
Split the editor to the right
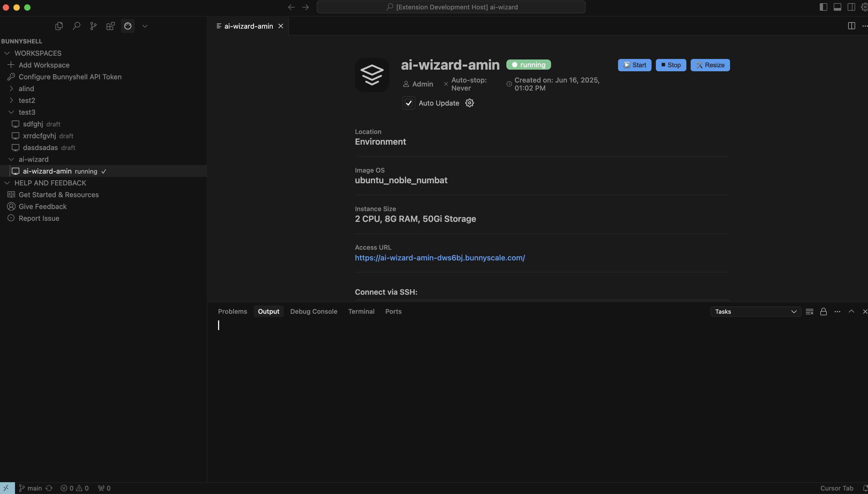coord(851,26)
